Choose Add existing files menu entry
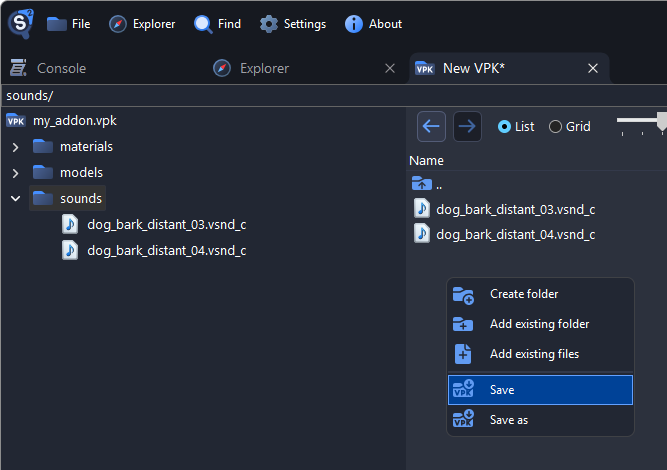667x470 pixels. [540, 354]
